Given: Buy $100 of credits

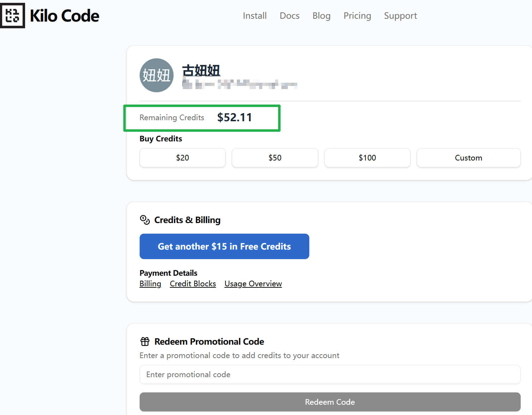Looking at the screenshot, I should coord(367,158).
